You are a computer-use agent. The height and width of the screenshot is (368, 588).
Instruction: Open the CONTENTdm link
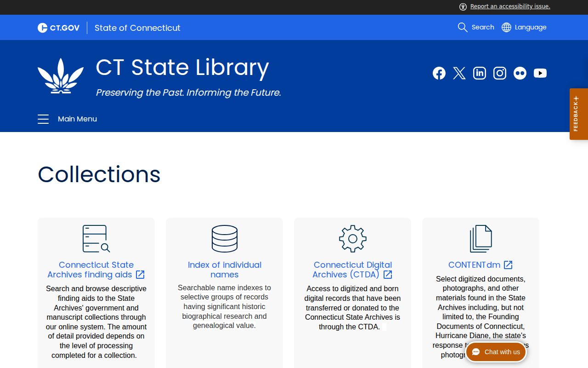pos(481,265)
